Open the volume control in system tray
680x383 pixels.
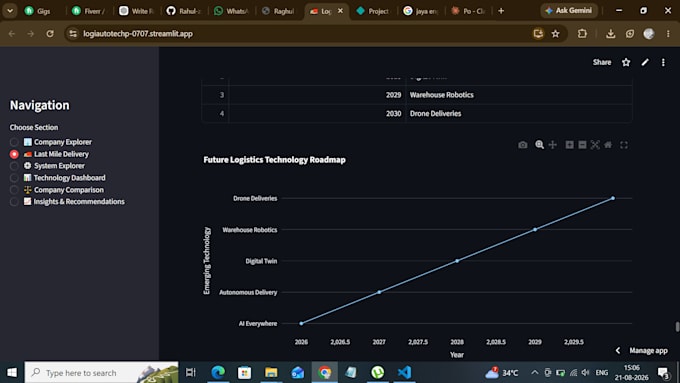(x=585, y=372)
